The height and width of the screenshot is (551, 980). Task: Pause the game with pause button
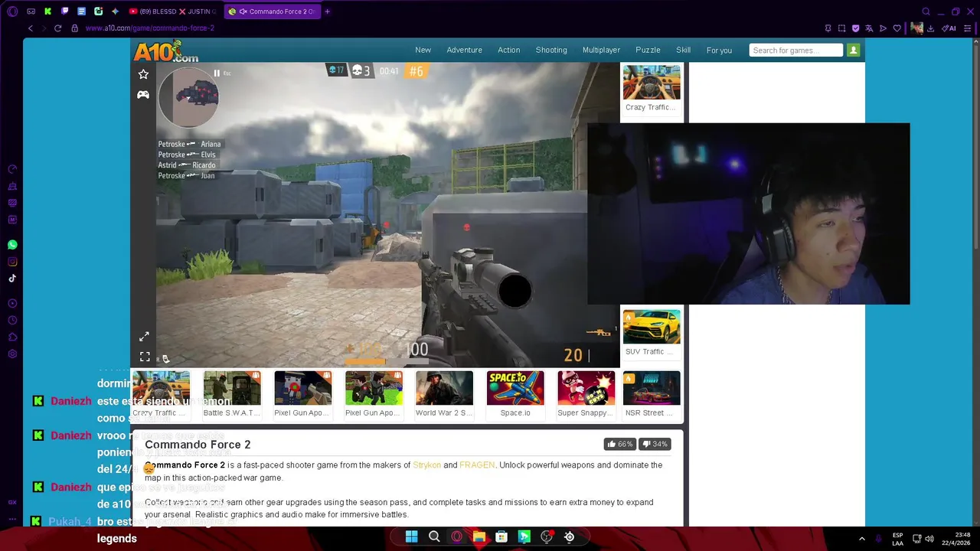pos(217,73)
